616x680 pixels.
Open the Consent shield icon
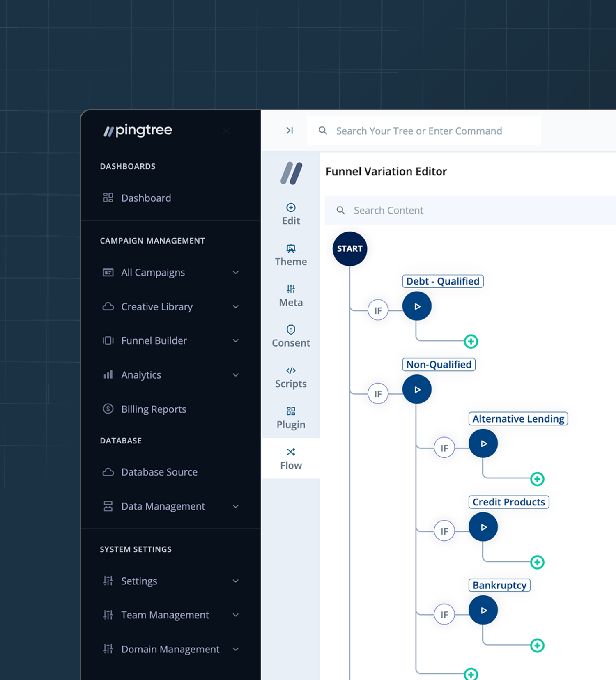pyautogui.click(x=291, y=330)
